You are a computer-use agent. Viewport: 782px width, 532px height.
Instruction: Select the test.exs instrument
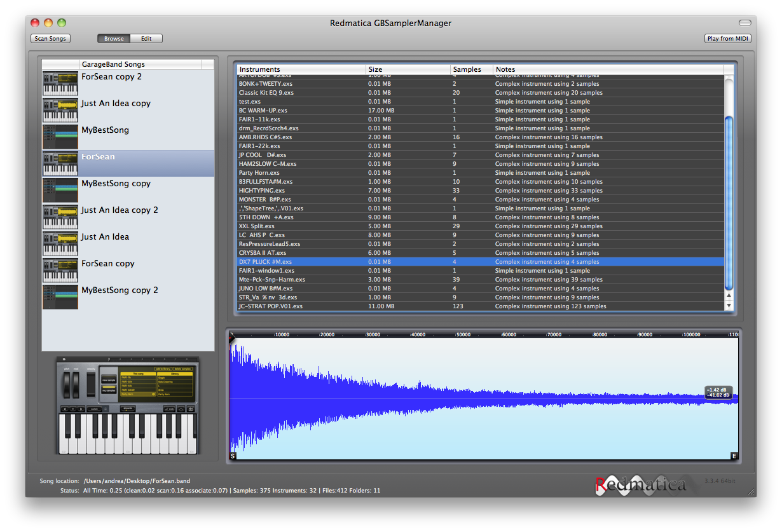(481, 102)
